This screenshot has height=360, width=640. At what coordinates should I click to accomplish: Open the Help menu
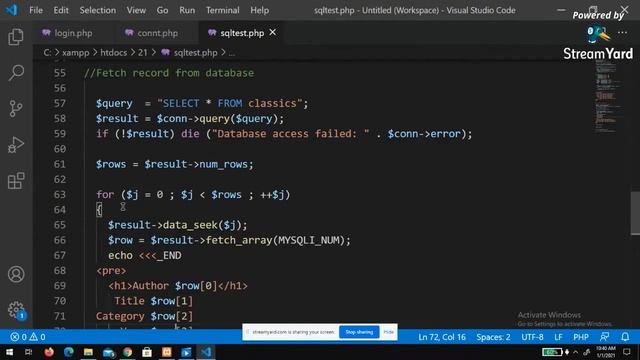(x=260, y=10)
